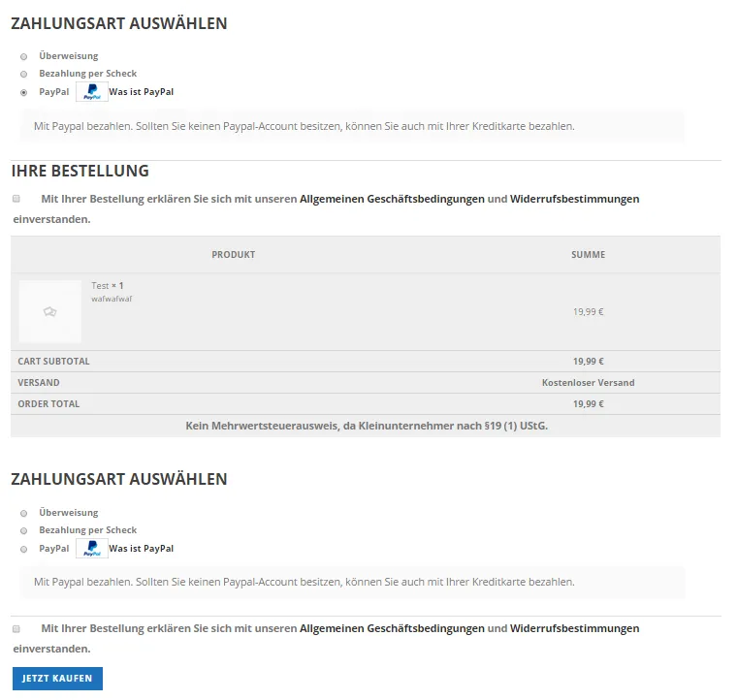
Task: Click the VERSAND label
Action: pos(39,382)
